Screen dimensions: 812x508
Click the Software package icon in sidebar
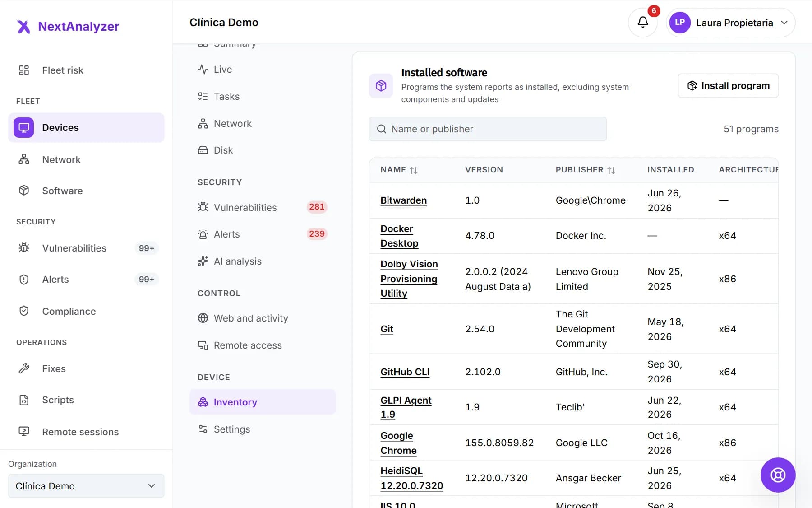click(x=24, y=191)
